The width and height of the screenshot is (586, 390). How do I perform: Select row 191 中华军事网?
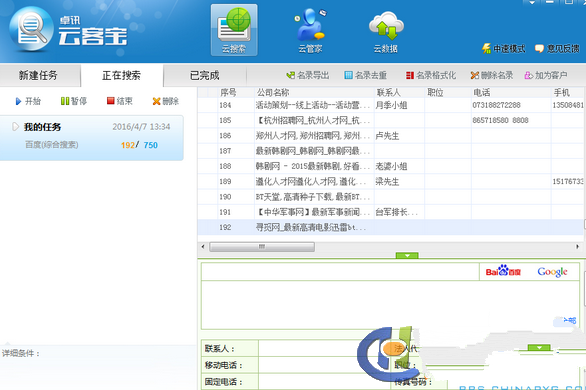pyautogui.click(x=391, y=212)
